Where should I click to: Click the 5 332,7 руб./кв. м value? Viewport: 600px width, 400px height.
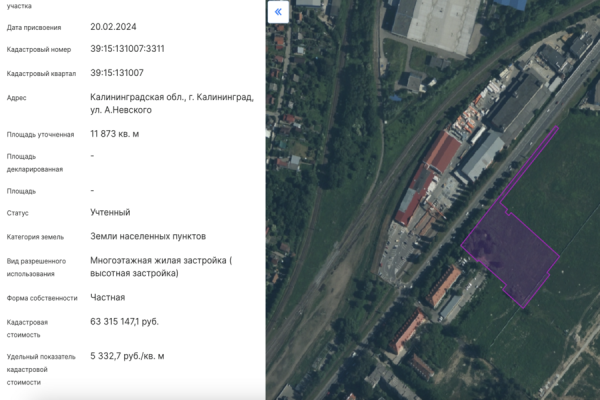(x=127, y=355)
